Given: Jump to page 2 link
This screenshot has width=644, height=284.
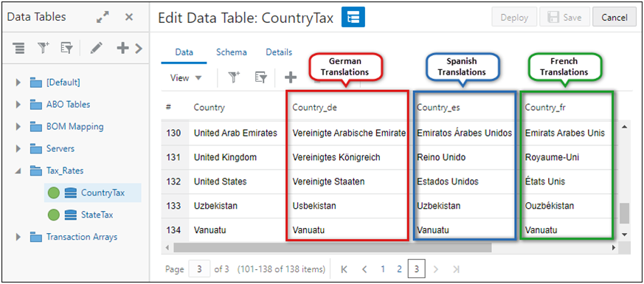Looking at the screenshot, I should pos(399,269).
